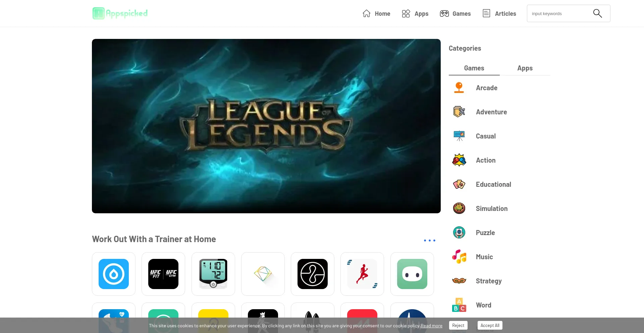Click the Apps grid icon
Viewport: 644px width, 333px height.
pyautogui.click(x=406, y=13)
